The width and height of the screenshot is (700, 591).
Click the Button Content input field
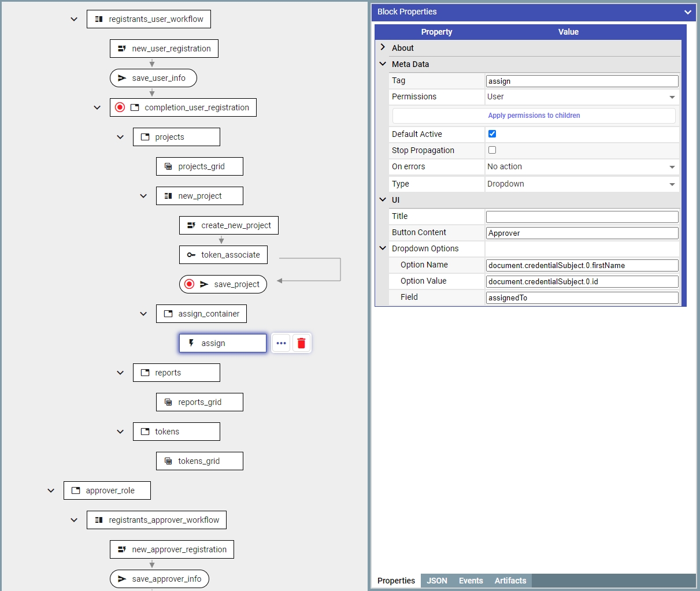point(582,233)
